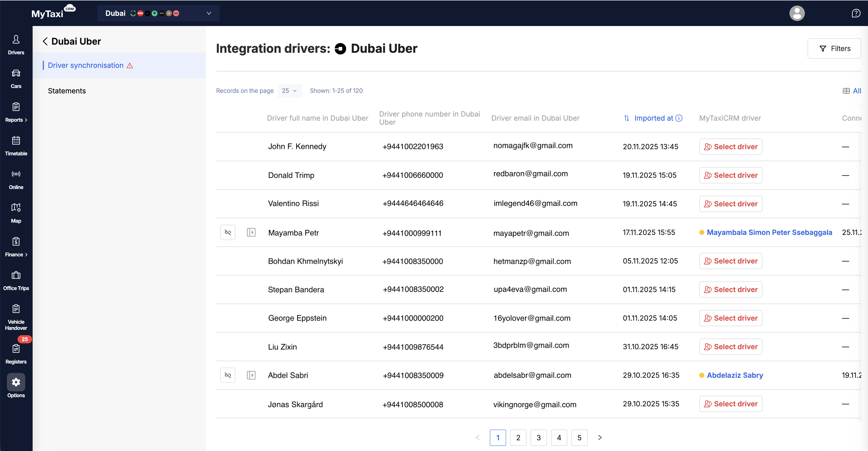Click phone number +9441009876544
Viewport: 868px width, 451px height.
tap(413, 347)
